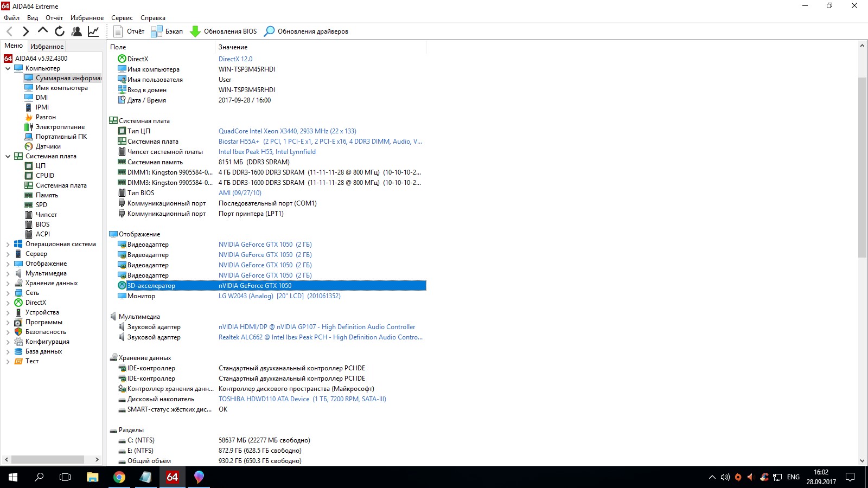Open the Чипсет tree item
Screen dimensions: 868x488
tap(46, 215)
